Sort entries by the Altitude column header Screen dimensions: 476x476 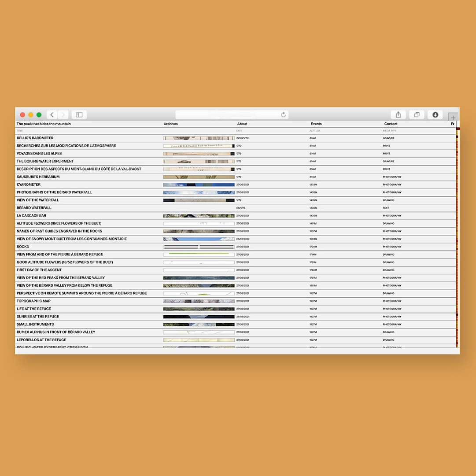[314, 131]
